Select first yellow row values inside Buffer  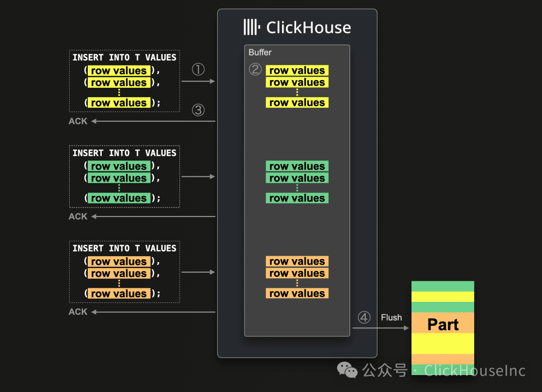(297, 71)
